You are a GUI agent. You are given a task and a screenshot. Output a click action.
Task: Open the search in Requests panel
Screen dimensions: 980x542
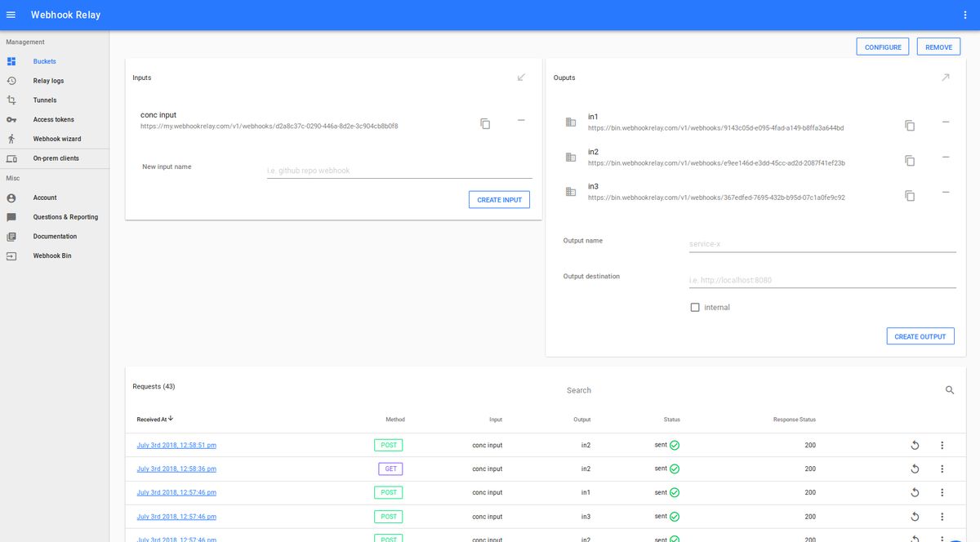[950, 390]
